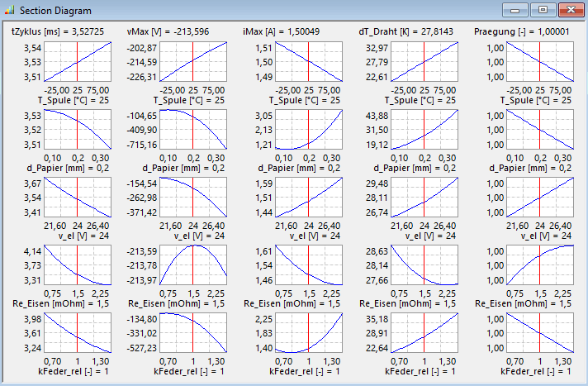Viewport: 588px width, 386px height.
Task: Select the vMax versus v_el plot
Action: click(193, 197)
